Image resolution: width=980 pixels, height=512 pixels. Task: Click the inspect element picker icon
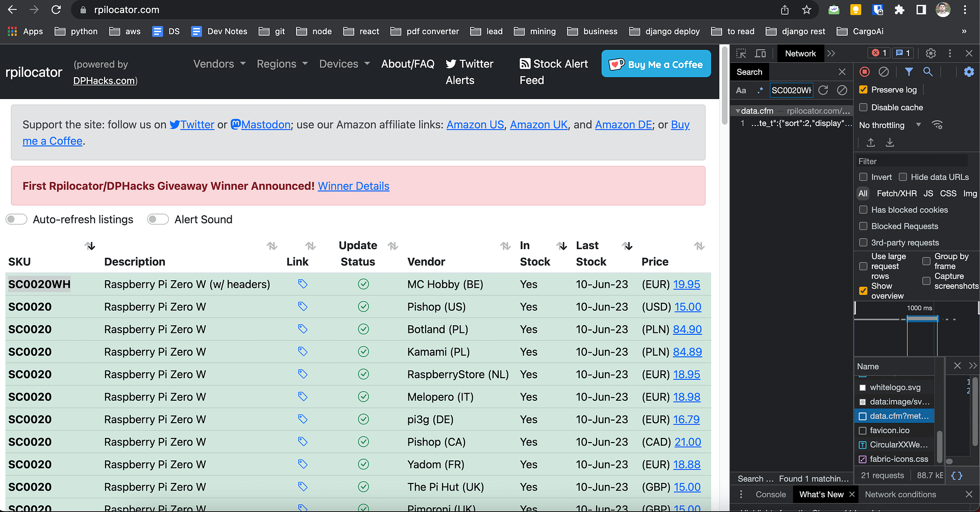[x=741, y=54]
